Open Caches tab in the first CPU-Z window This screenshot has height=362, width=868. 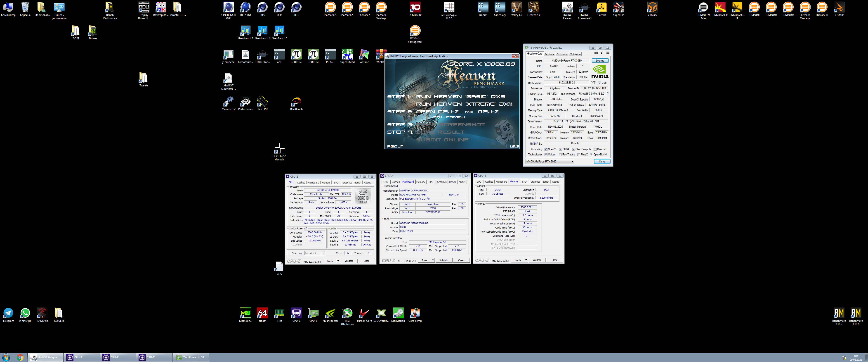[x=301, y=183]
